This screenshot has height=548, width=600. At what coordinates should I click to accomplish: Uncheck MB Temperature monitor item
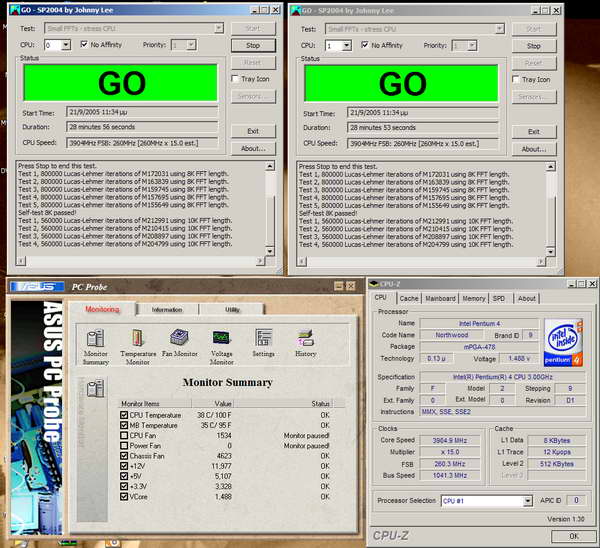coord(124,425)
